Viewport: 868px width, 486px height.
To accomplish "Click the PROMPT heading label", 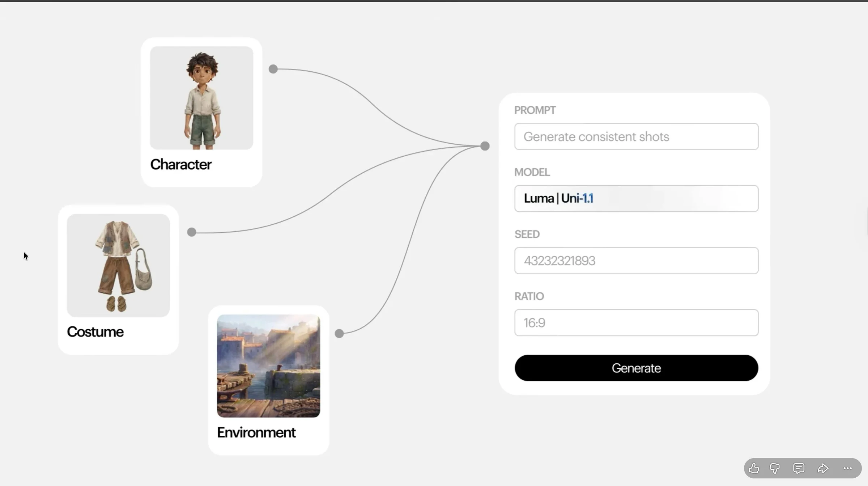I will click(535, 110).
